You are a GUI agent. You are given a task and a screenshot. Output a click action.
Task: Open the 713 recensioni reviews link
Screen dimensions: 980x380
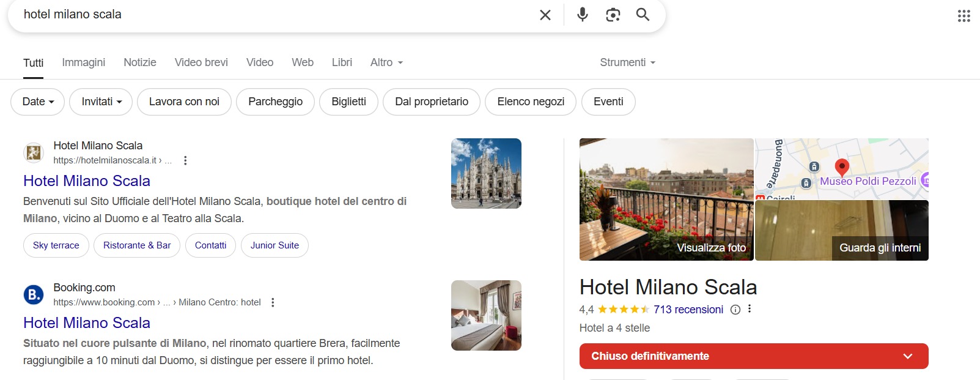click(688, 310)
